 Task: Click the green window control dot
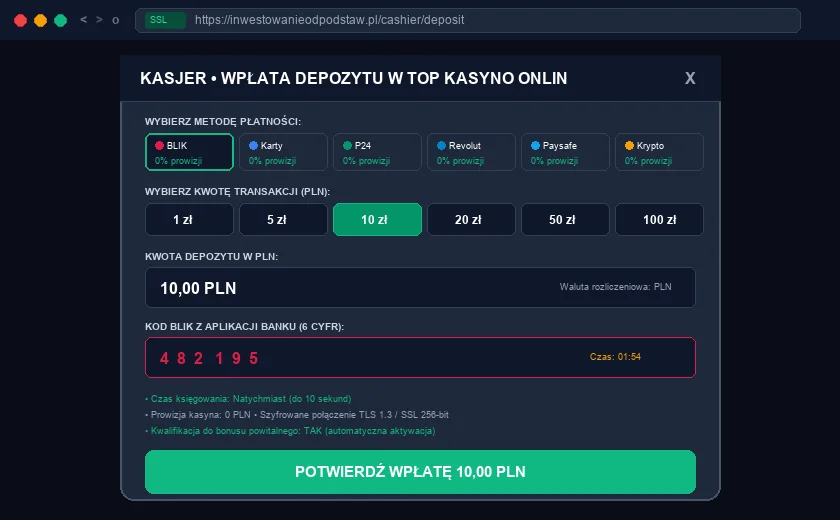click(61, 20)
